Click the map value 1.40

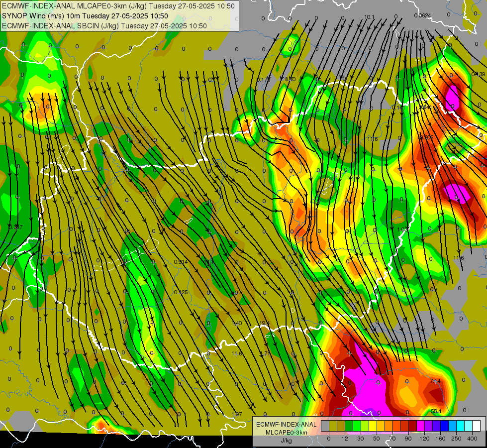(x=237, y=324)
